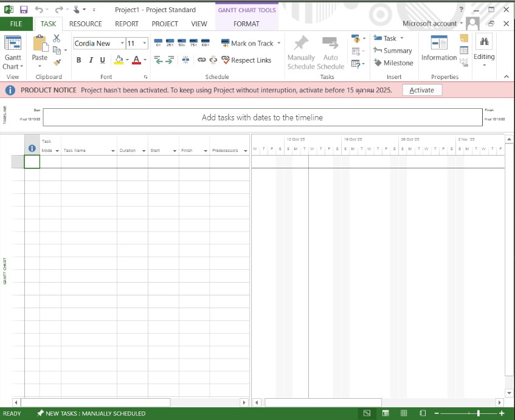Toggle Bold formatting
The image size is (515, 420).
pyautogui.click(x=79, y=60)
